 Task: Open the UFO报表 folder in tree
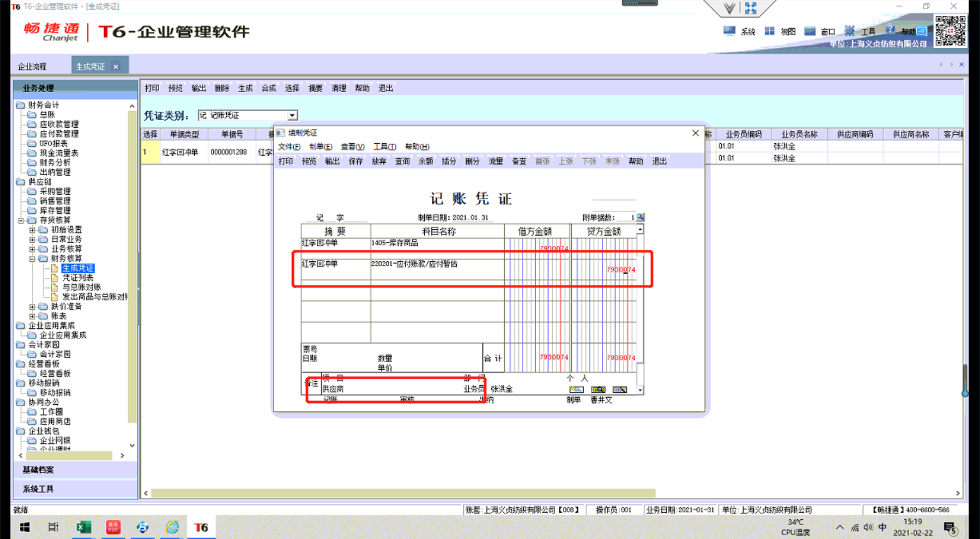(x=54, y=144)
